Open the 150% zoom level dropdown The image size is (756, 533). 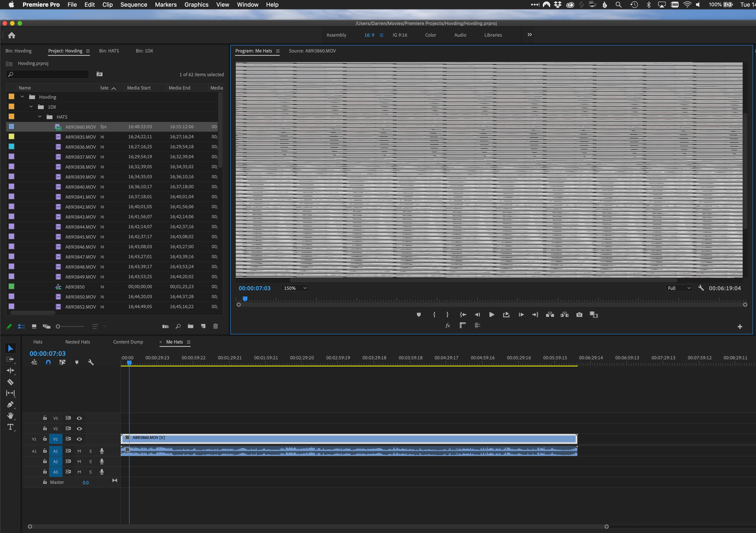295,288
